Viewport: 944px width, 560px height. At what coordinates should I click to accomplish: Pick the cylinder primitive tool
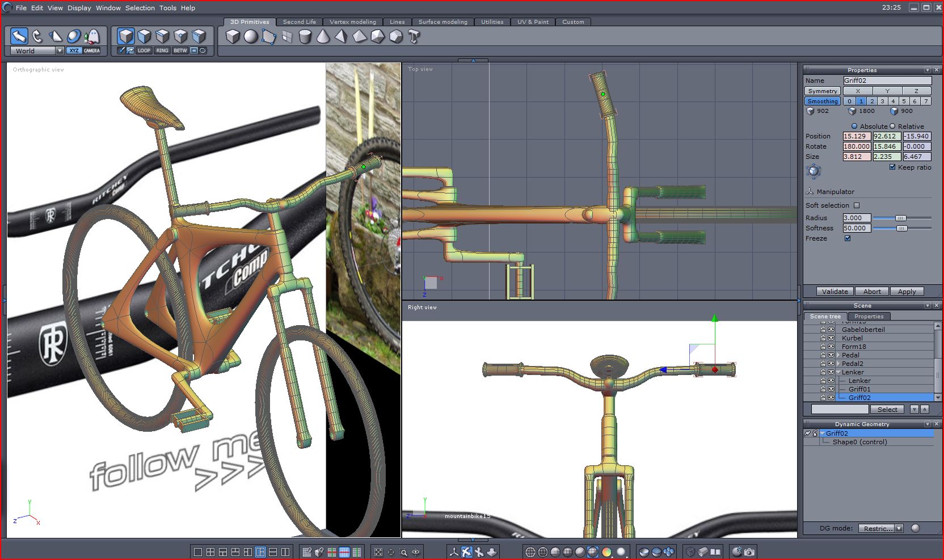click(305, 37)
